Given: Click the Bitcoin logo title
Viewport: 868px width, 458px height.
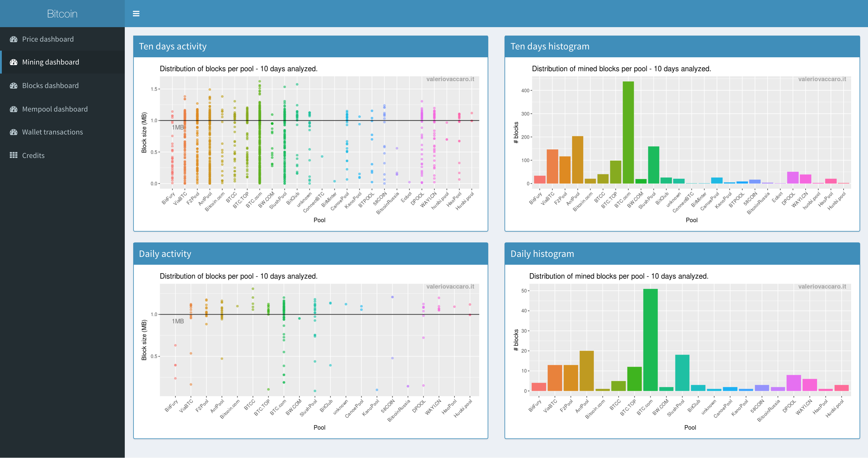Looking at the screenshot, I should (62, 14).
